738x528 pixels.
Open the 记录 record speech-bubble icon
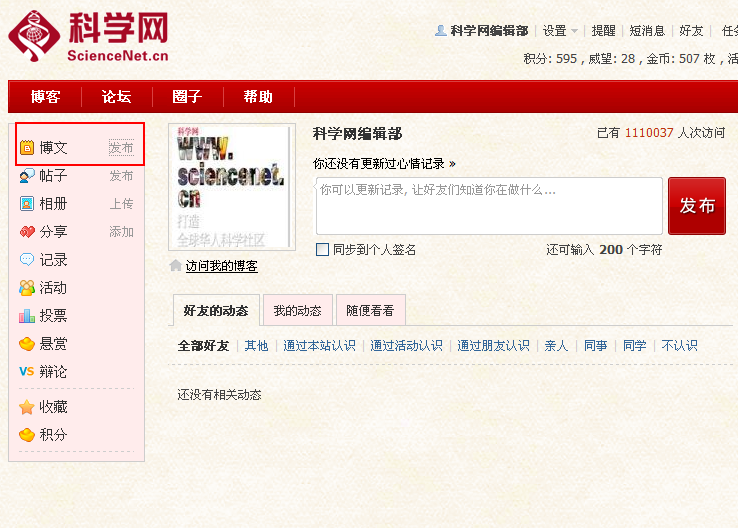point(27,260)
